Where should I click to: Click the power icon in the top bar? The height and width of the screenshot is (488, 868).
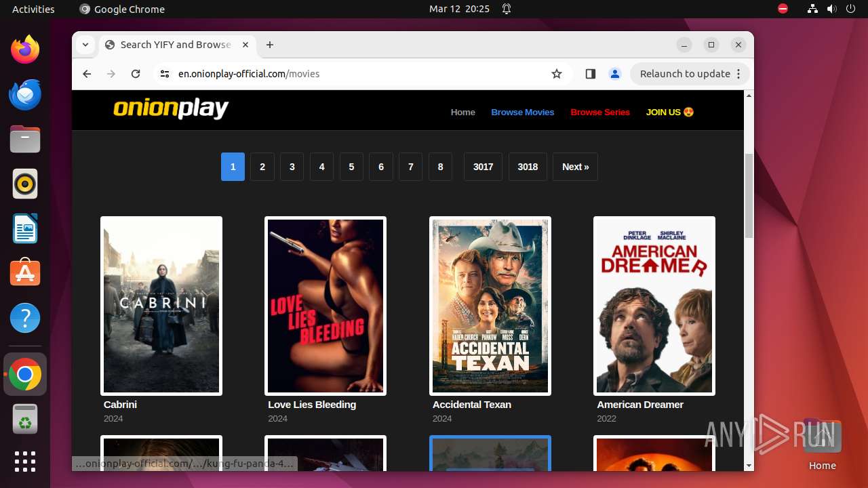click(x=850, y=9)
